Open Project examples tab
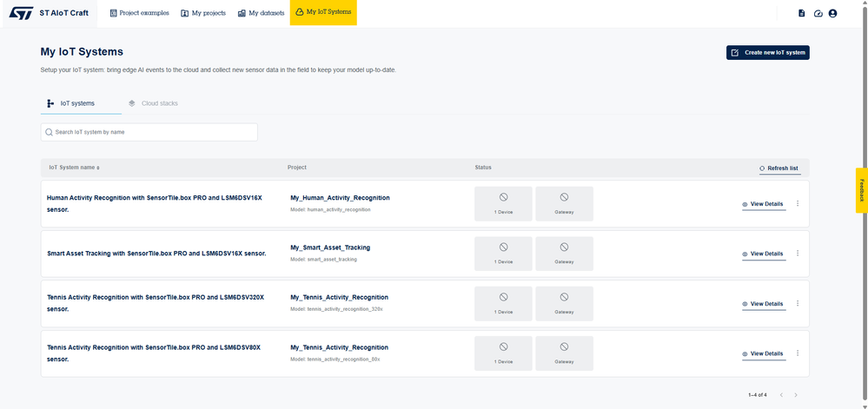868x409 pixels. (x=139, y=13)
